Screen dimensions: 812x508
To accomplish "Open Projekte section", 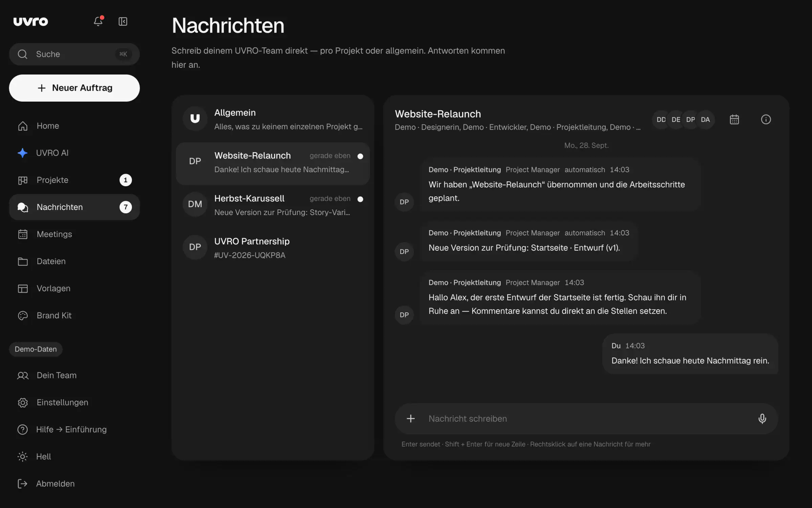I will [74, 180].
